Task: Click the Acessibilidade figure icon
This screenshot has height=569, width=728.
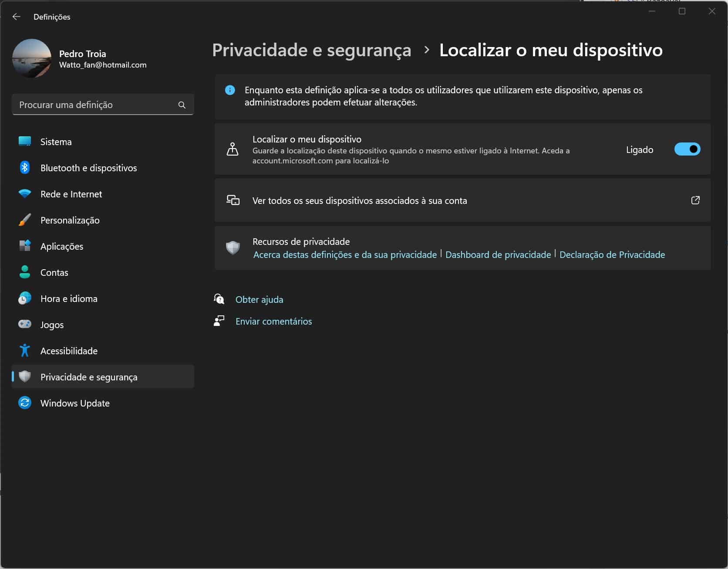Action: (25, 351)
